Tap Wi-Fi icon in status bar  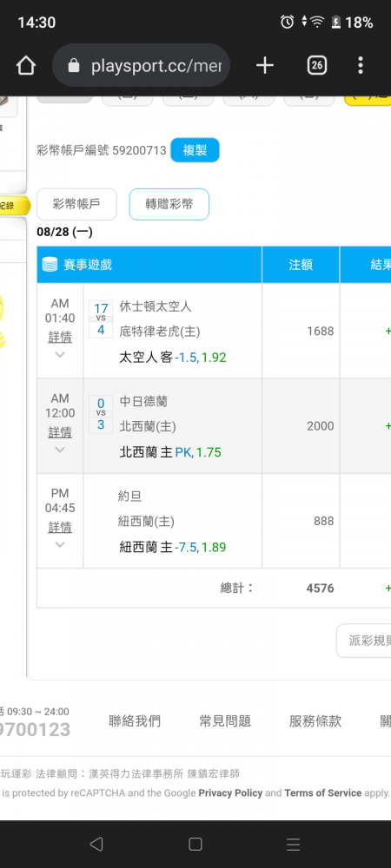[317, 23]
